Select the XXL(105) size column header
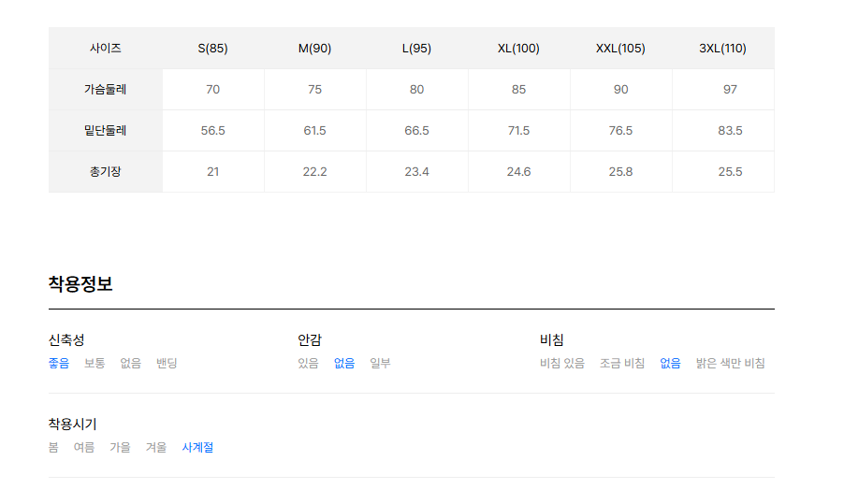The image size is (844, 504). (620, 49)
